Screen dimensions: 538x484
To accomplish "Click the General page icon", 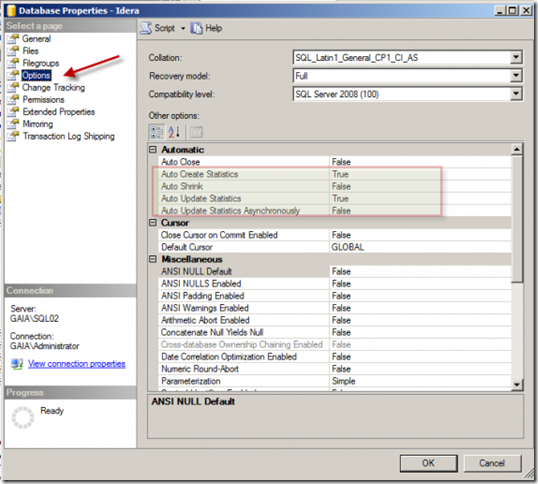I will point(13,38).
